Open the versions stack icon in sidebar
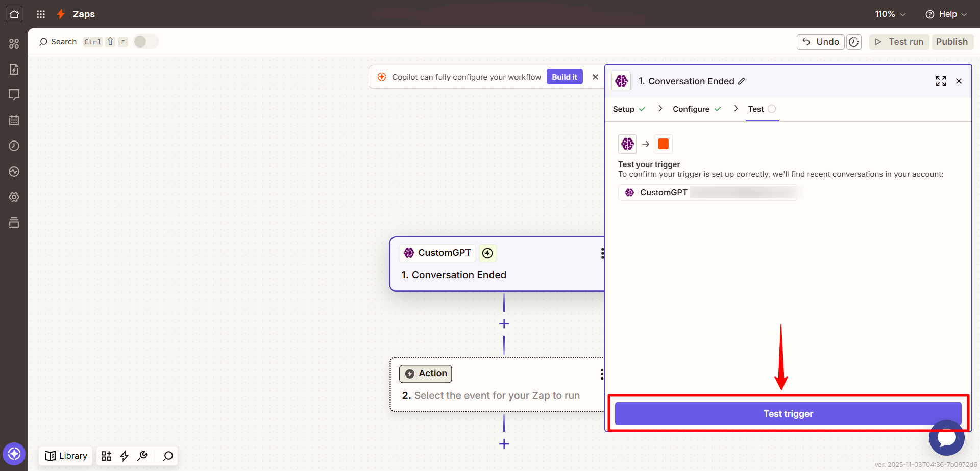Viewport: 980px width, 471px height. click(x=14, y=223)
